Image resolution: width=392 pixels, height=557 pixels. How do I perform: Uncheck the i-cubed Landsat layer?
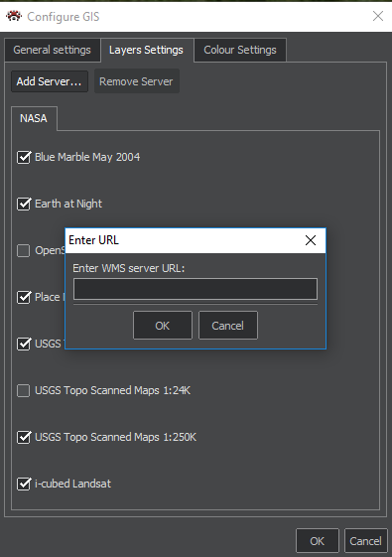pos(24,484)
